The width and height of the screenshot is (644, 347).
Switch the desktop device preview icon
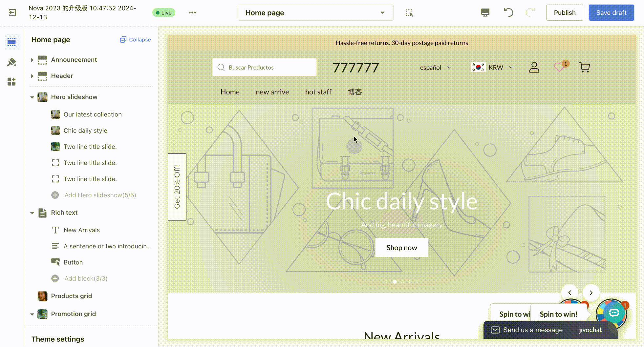485,13
